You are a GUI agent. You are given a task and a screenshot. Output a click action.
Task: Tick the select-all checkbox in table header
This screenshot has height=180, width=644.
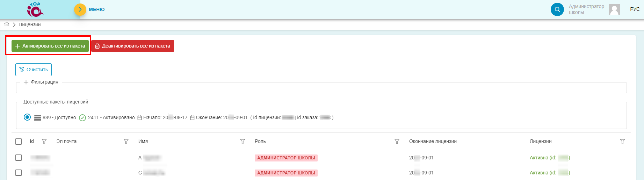click(x=19, y=142)
